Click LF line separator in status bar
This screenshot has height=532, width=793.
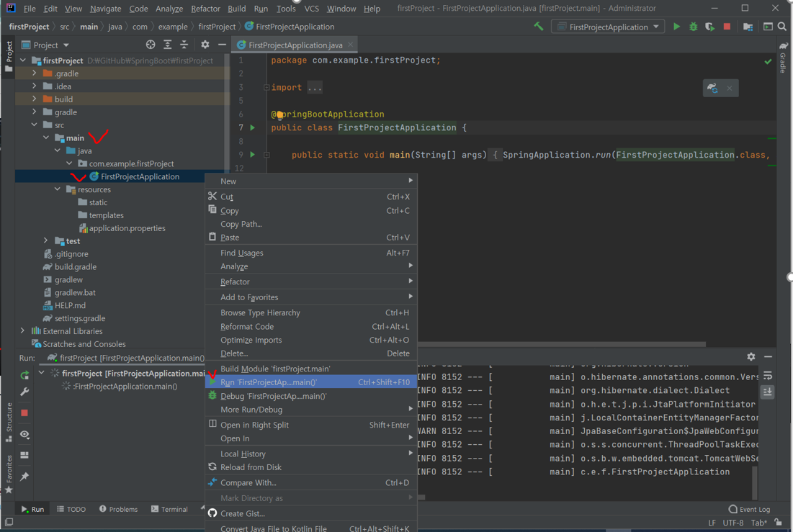pos(712,523)
